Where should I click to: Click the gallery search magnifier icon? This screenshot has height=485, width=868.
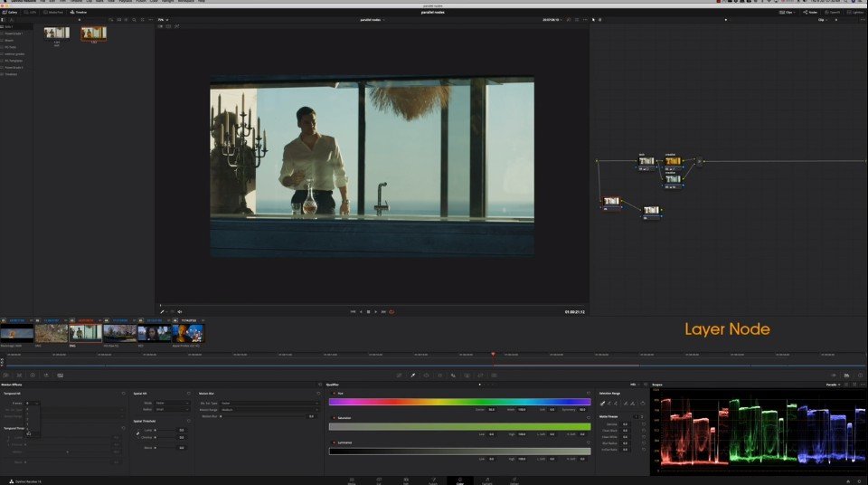coord(134,20)
